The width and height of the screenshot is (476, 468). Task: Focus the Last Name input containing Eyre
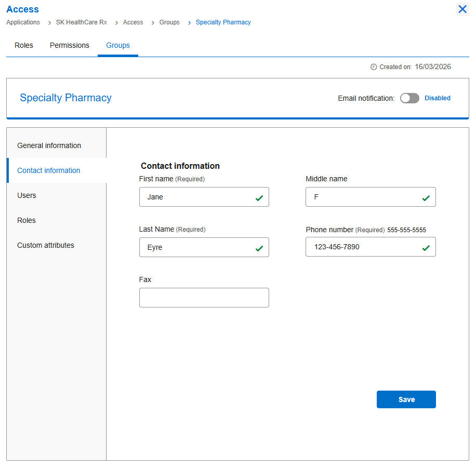(204, 247)
